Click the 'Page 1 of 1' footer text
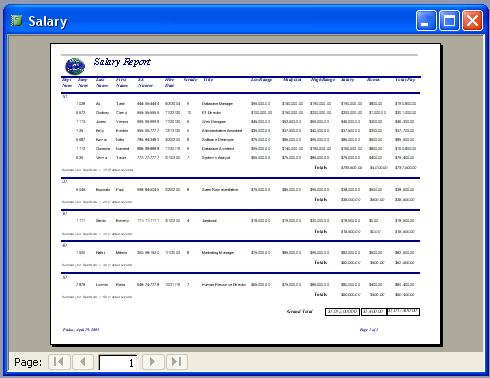Viewport: 490px width, 378px height. [369, 330]
